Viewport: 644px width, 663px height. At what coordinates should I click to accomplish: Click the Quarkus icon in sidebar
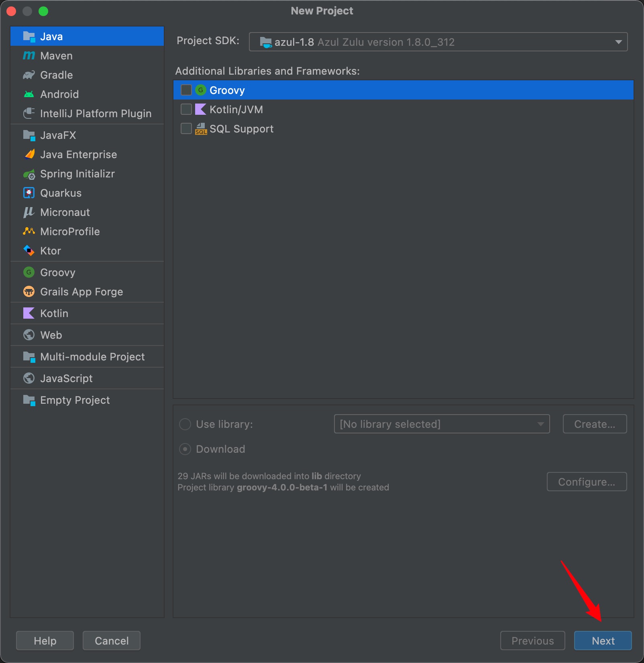point(29,193)
